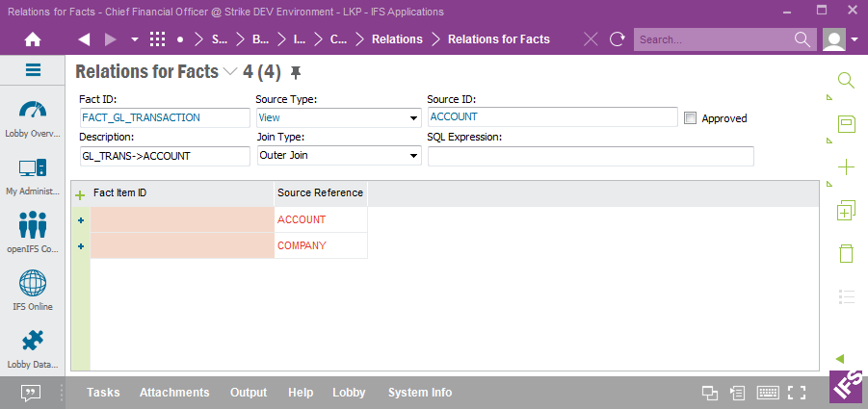
Task: Select the ACCOUNT source reference cell
Action: click(321, 220)
